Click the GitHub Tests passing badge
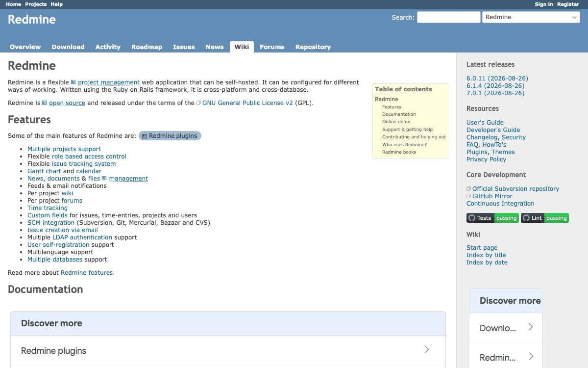This screenshot has width=588, height=368. tap(492, 218)
